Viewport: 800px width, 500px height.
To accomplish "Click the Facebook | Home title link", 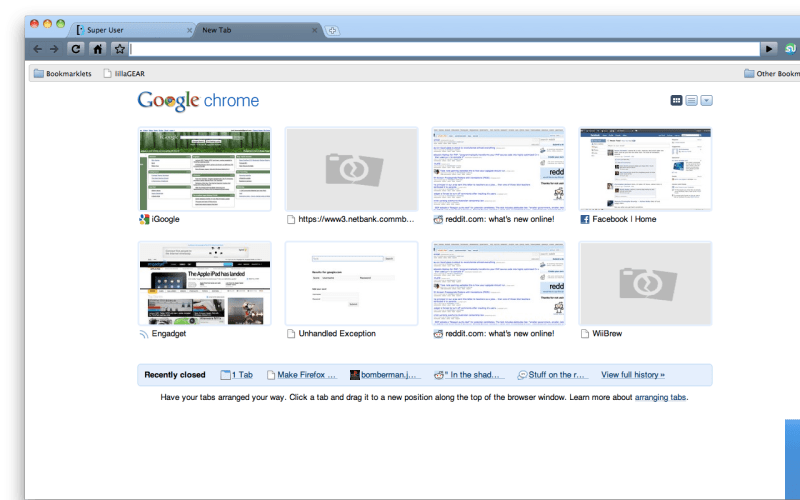I will (624, 219).
